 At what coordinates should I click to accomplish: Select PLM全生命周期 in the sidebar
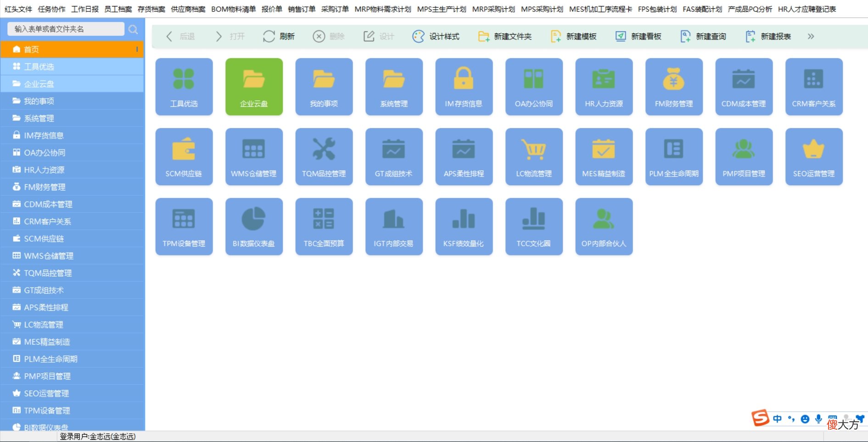click(72, 359)
